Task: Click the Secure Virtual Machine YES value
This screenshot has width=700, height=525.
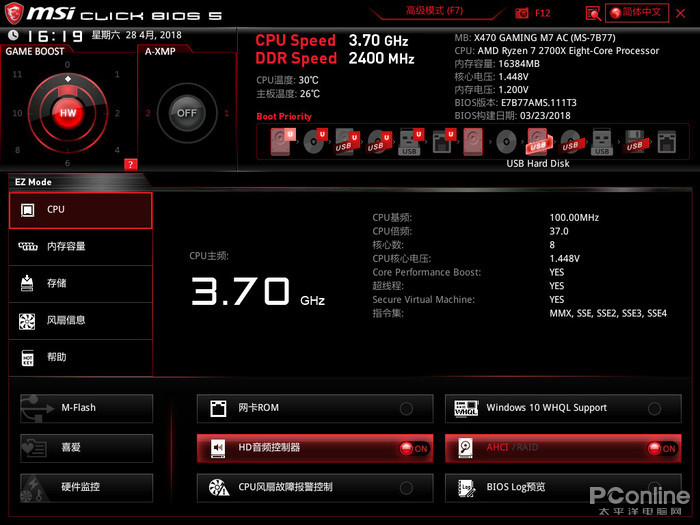Action: coord(557,300)
